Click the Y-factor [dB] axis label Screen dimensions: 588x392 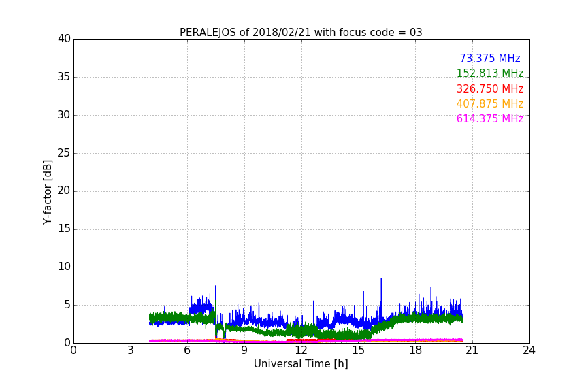[47, 192]
